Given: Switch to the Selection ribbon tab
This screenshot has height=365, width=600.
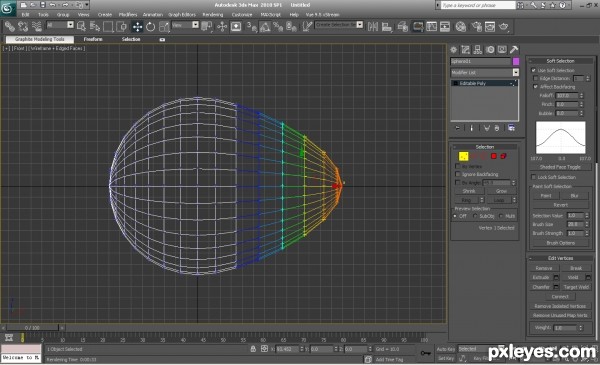Looking at the screenshot, I should click(x=131, y=39).
